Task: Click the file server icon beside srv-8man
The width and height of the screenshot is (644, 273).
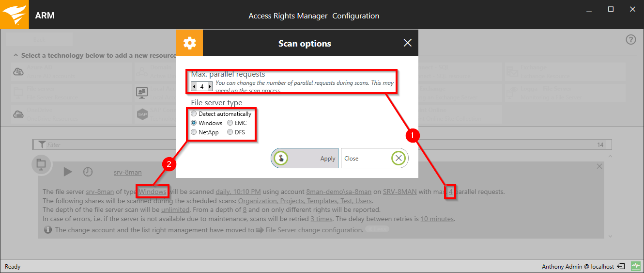Action: (x=41, y=164)
